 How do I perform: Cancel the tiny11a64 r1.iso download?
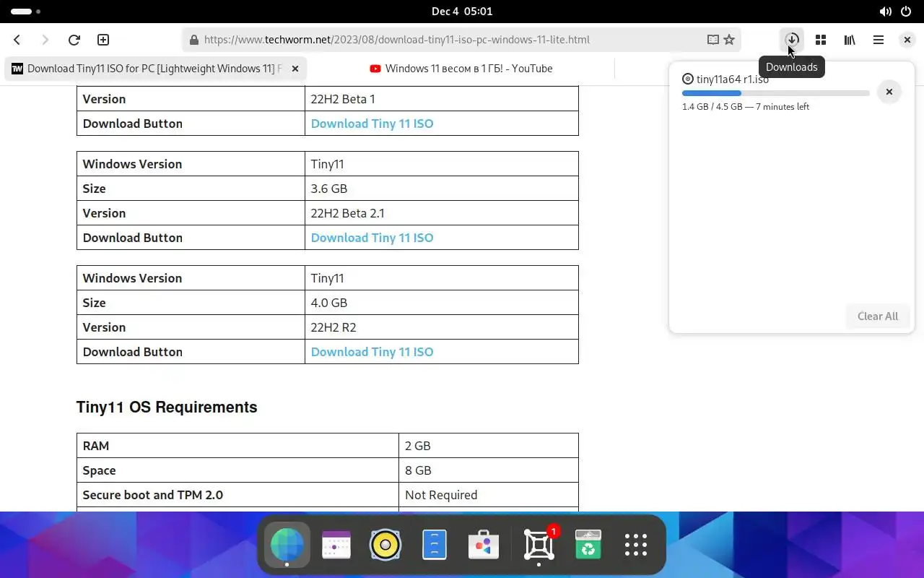pyautogui.click(x=889, y=92)
